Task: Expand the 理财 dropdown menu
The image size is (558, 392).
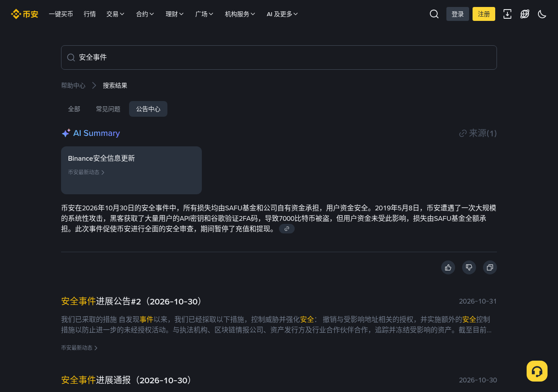Action: pyautogui.click(x=175, y=14)
